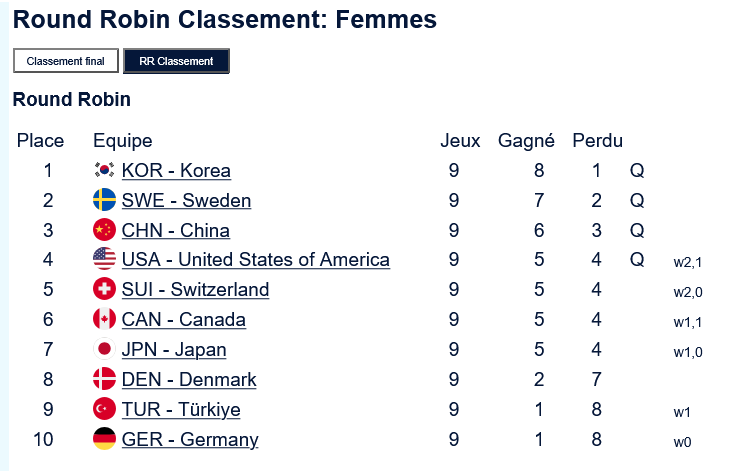This screenshot has width=730, height=471.
Task: Click the Denmark flag icon
Action: point(104,380)
